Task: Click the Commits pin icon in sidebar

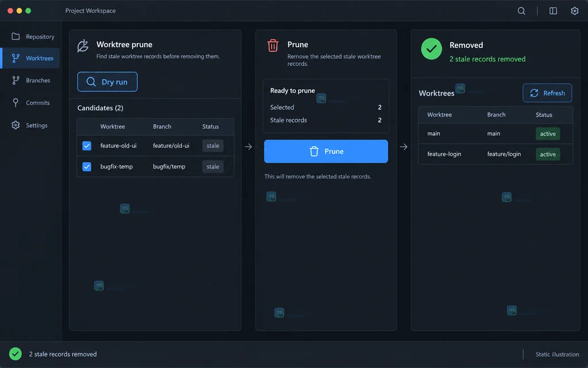Action: pyautogui.click(x=16, y=102)
